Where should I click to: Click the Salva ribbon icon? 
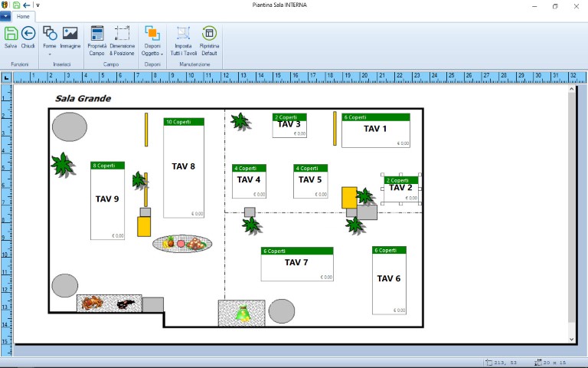[11, 34]
